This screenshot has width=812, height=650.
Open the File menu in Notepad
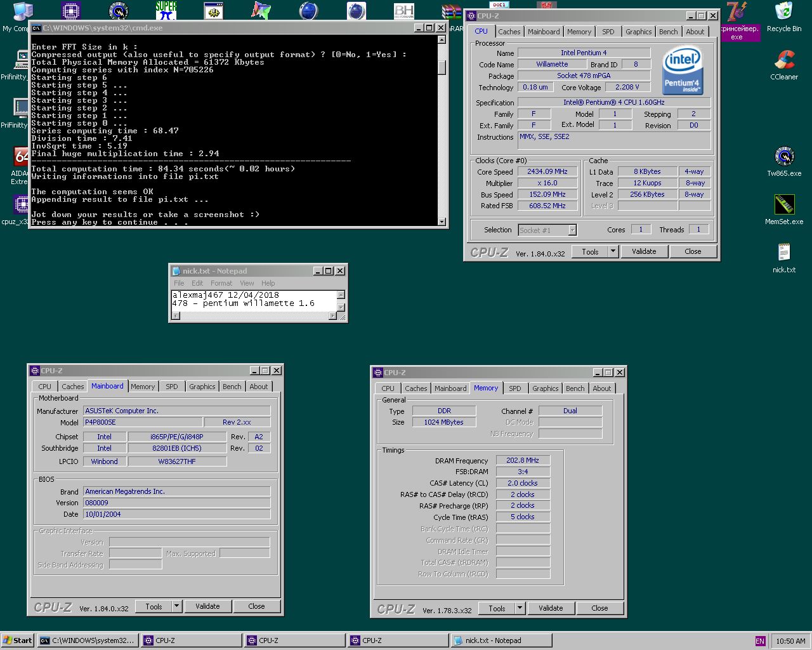(179, 283)
